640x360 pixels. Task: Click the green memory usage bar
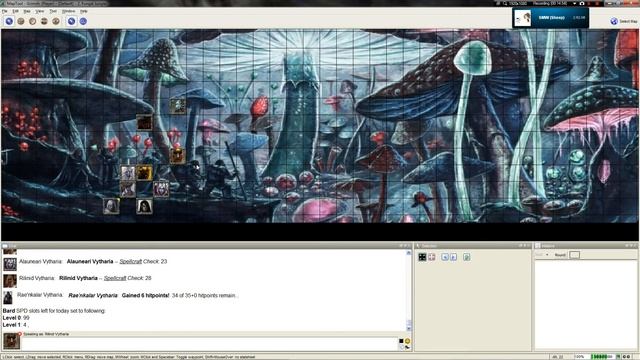(603, 357)
